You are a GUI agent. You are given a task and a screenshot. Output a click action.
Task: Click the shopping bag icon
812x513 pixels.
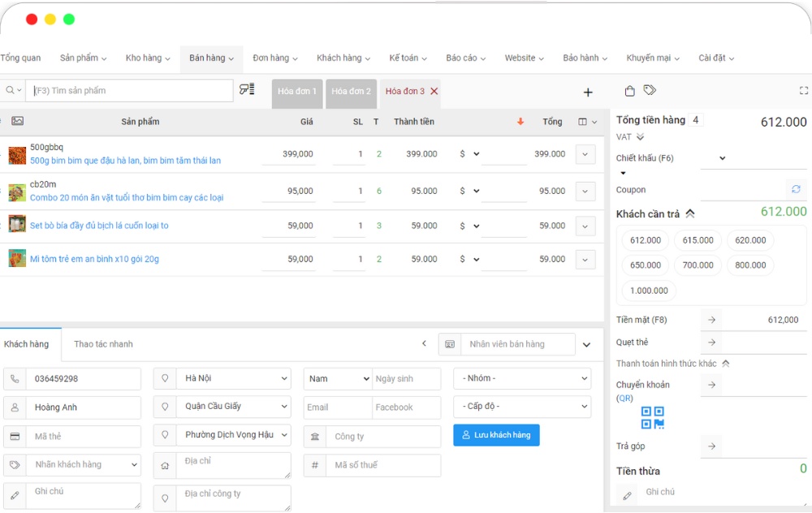point(629,91)
